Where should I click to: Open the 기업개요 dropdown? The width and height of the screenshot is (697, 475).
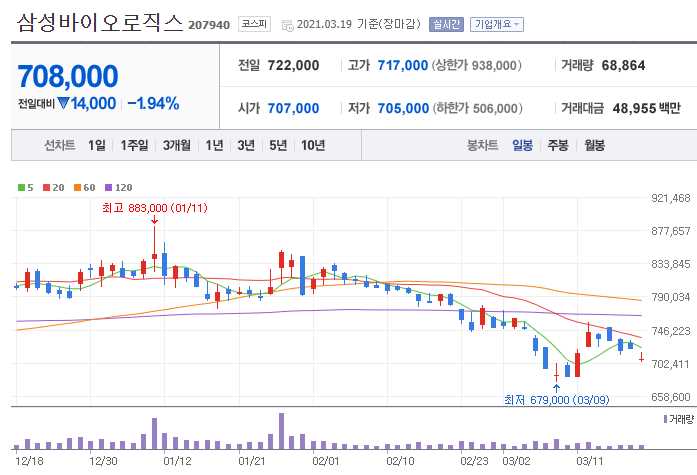tap(497, 24)
